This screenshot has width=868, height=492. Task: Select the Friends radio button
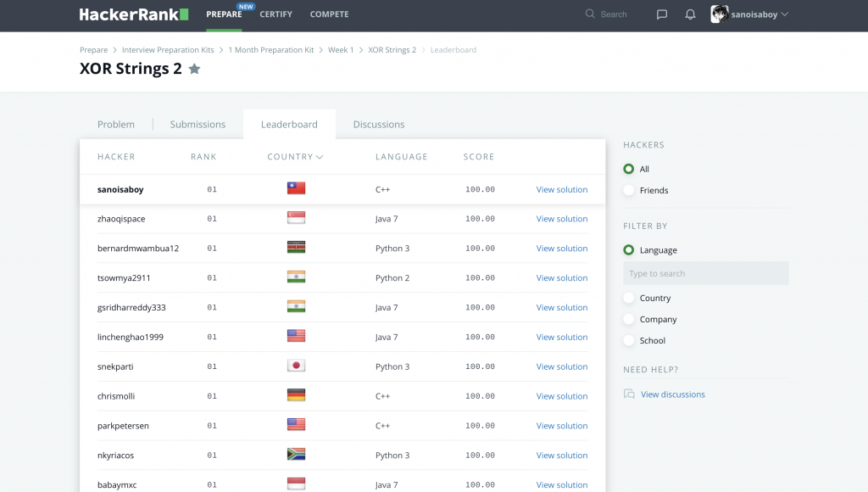628,190
